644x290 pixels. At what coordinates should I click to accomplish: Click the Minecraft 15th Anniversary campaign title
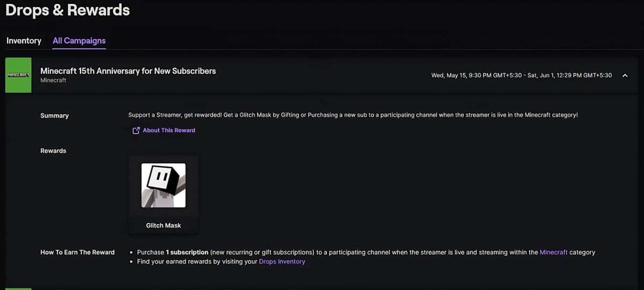(x=128, y=71)
